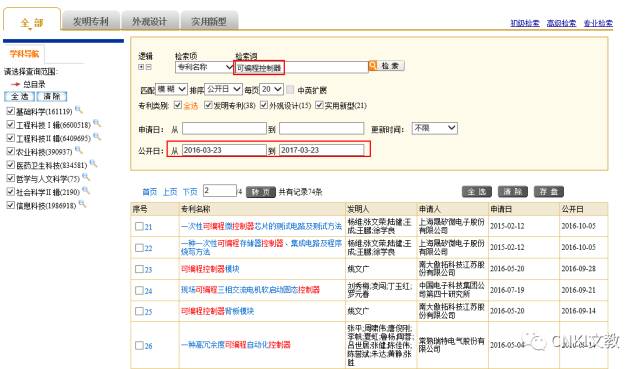
Task: Click magnifier icon beside 工程科技 I 辑
Action: click(x=97, y=123)
